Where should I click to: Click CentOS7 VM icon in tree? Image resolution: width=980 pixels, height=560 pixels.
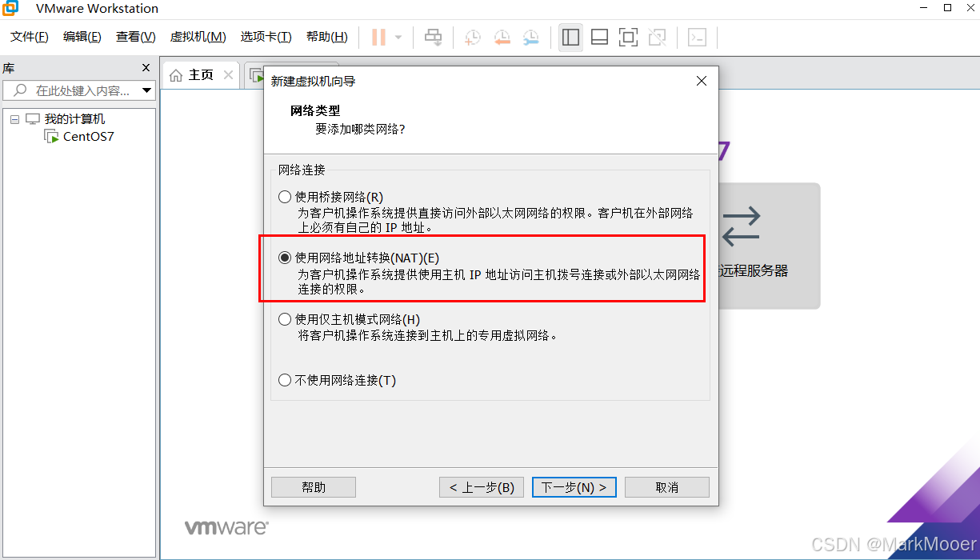53,136
